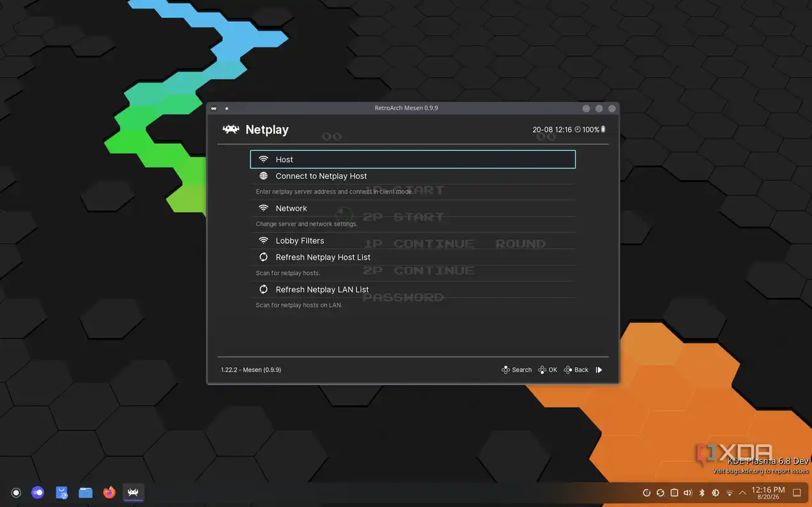
Task: Click the show desktop button
Action: coord(797,493)
